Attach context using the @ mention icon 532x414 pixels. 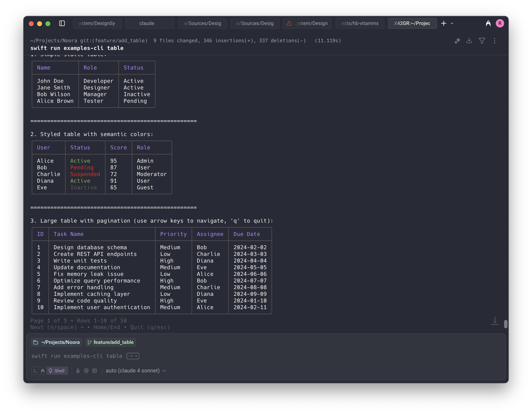[86, 371]
